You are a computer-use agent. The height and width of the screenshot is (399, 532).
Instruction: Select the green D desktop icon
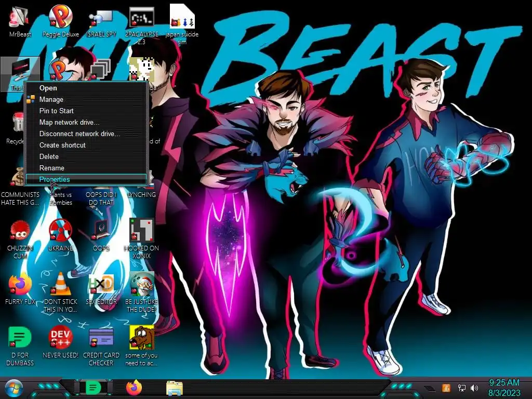[x=20, y=346]
